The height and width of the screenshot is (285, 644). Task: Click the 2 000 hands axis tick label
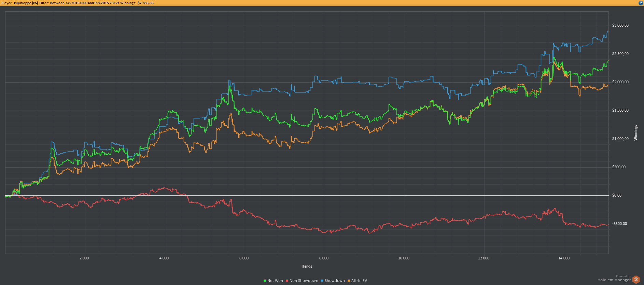[84, 258]
